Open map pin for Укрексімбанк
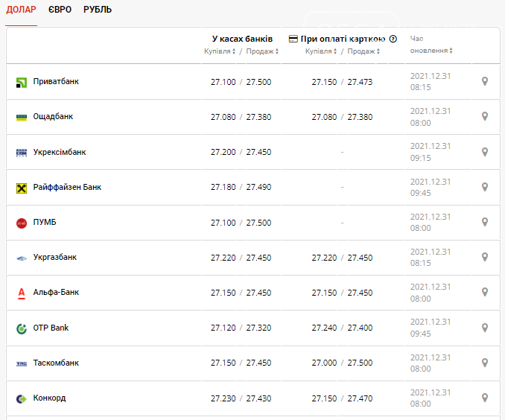Viewport: 505px width, 420px height. coord(485,152)
